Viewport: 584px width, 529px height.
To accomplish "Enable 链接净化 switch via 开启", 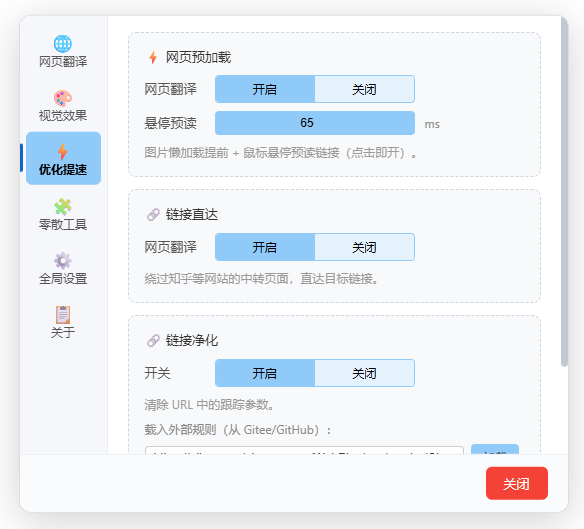I will pos(265,373).
